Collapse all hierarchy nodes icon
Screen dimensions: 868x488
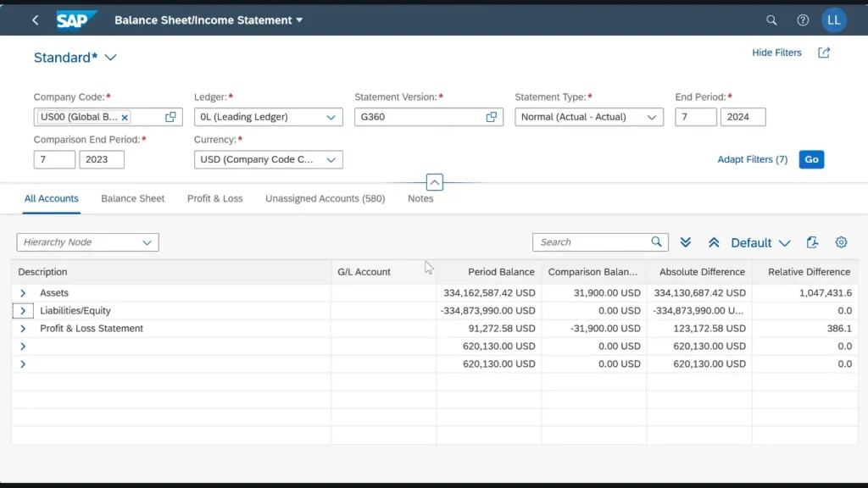point(714,242)
